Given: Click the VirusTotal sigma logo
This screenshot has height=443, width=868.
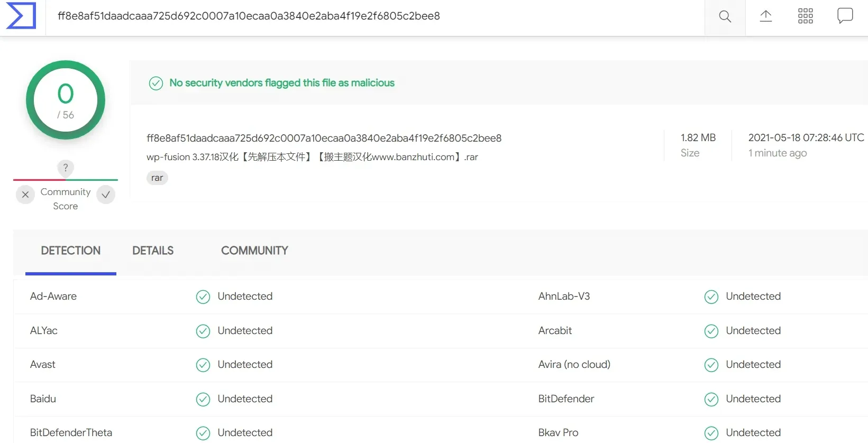Looking at the screenshot, I should [x=21, y=15].
